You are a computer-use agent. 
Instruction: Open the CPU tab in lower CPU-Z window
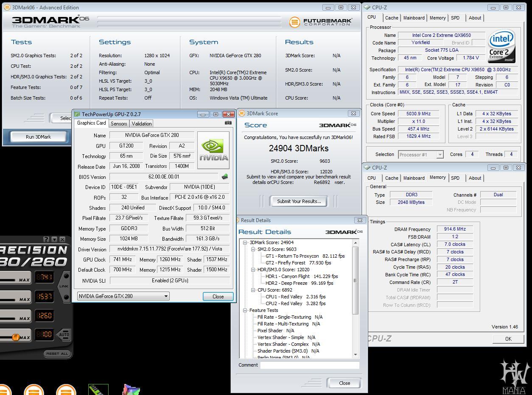372,178
